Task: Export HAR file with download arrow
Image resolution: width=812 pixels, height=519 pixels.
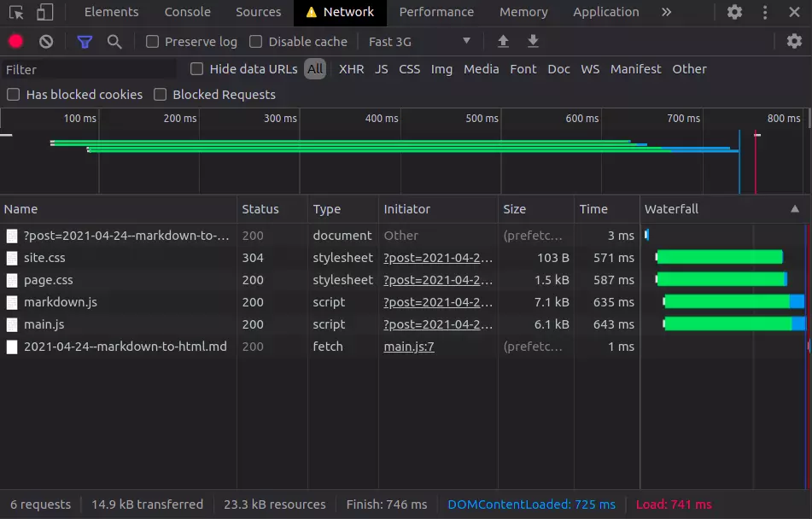Action: [x=533, y=42]
